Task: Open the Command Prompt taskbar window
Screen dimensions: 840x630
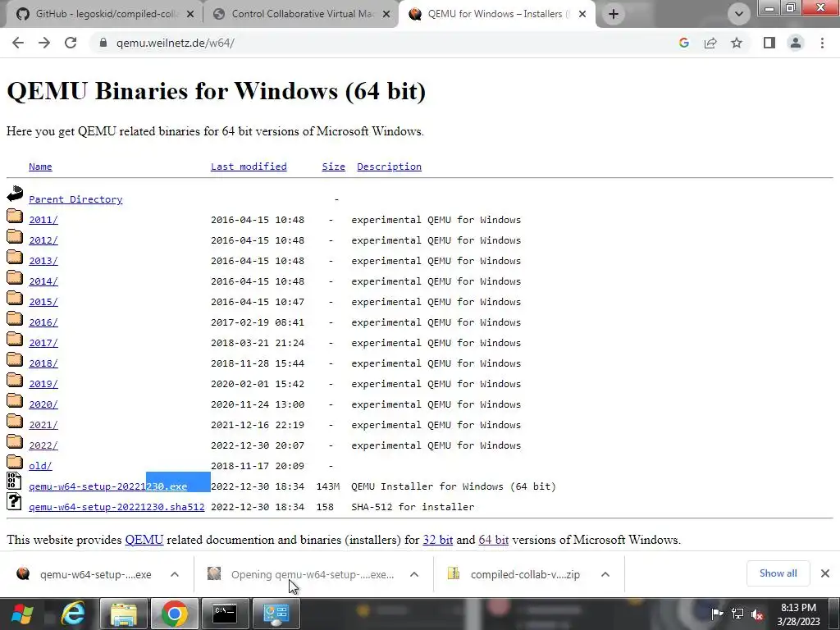Action: [225, 614]
